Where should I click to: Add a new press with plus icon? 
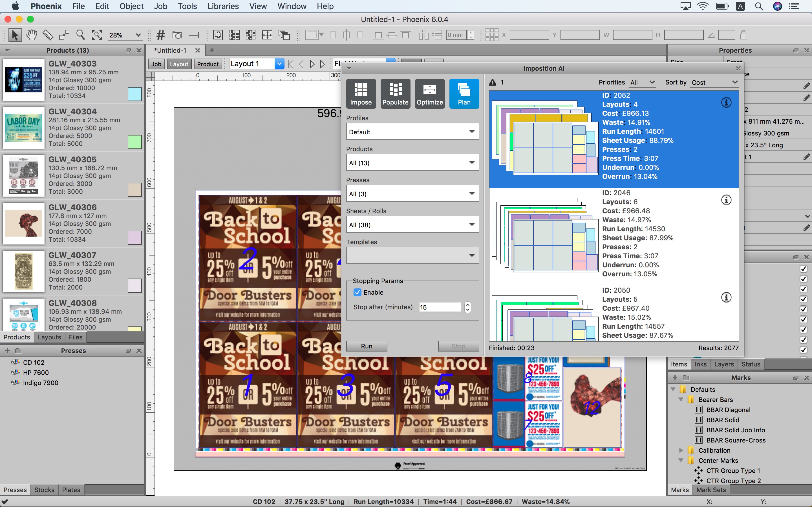coord(7,350)
